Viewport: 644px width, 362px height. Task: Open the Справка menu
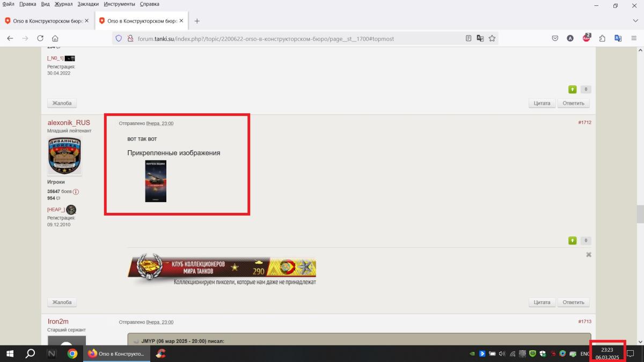149,4
